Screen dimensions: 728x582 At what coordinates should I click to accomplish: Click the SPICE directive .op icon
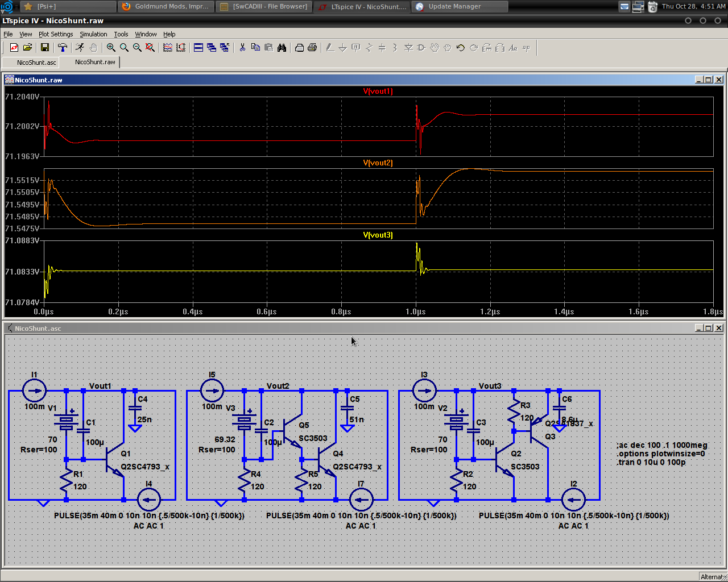526,48
